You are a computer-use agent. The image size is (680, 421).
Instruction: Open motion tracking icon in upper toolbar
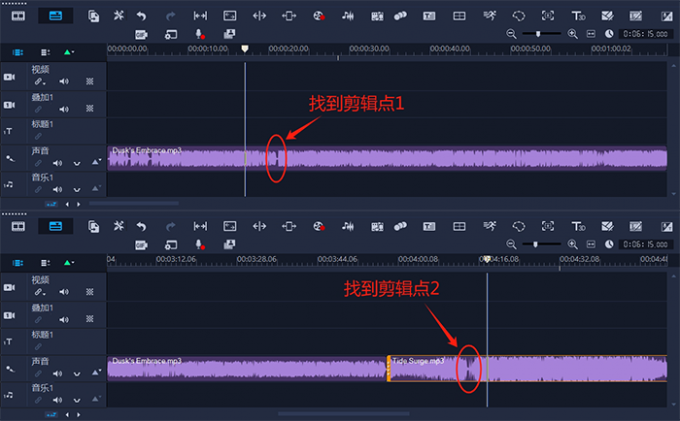pos(400,16)
